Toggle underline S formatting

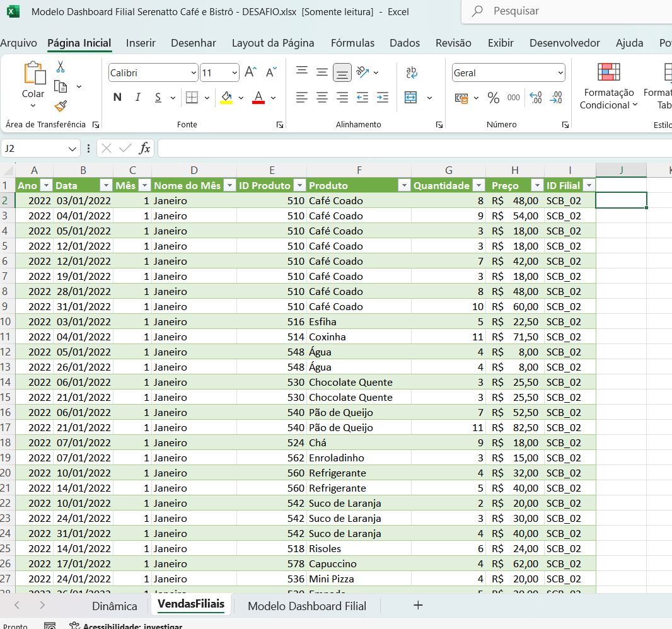[x=158, y=98]
